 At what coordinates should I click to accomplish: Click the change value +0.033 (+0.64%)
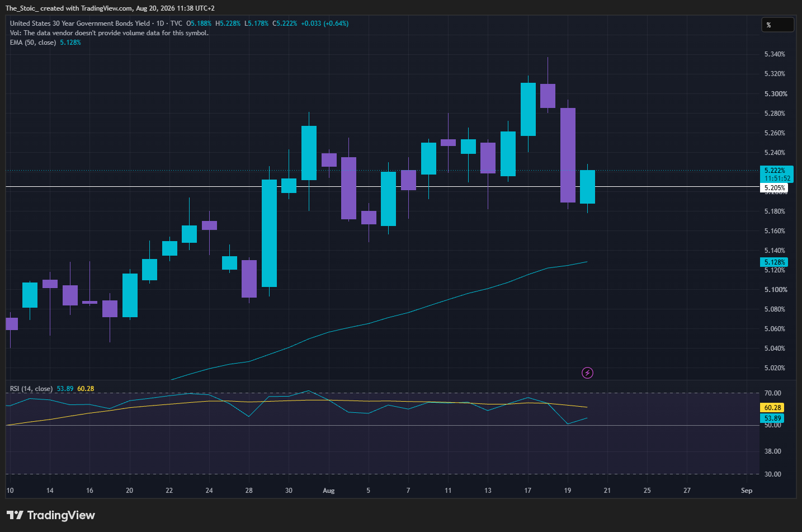[x=325, y=23]
